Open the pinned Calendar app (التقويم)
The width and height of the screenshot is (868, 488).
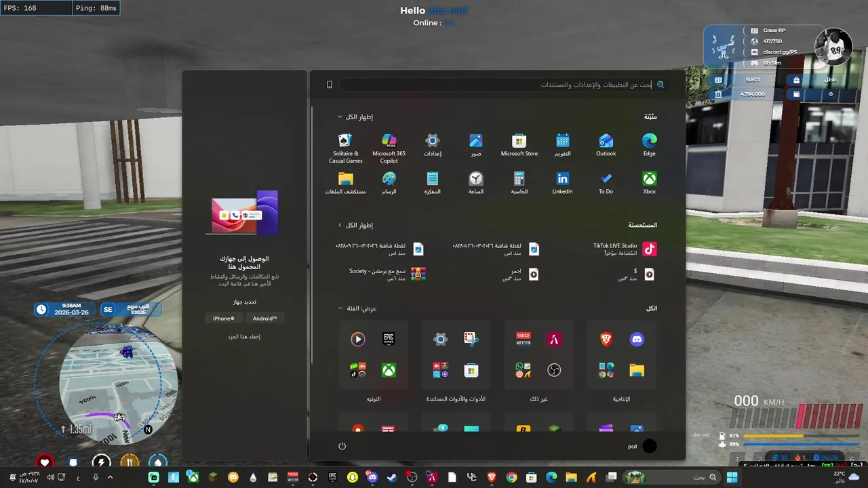point(562,144)
